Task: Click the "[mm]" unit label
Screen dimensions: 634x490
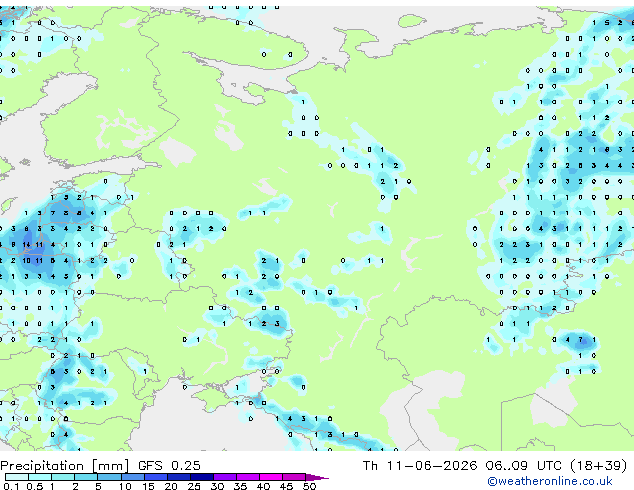Action: pyautogui.click(x=110, y=466)
